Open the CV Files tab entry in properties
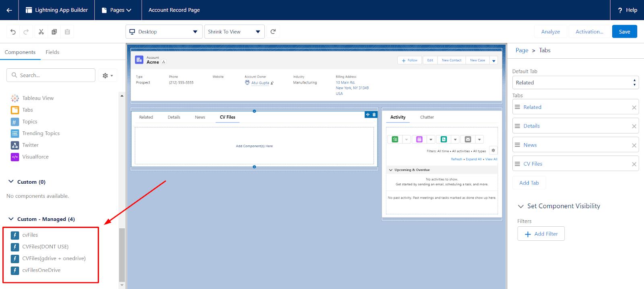The image size is (644, 289). pyautogui.click(x=576, y=164)
